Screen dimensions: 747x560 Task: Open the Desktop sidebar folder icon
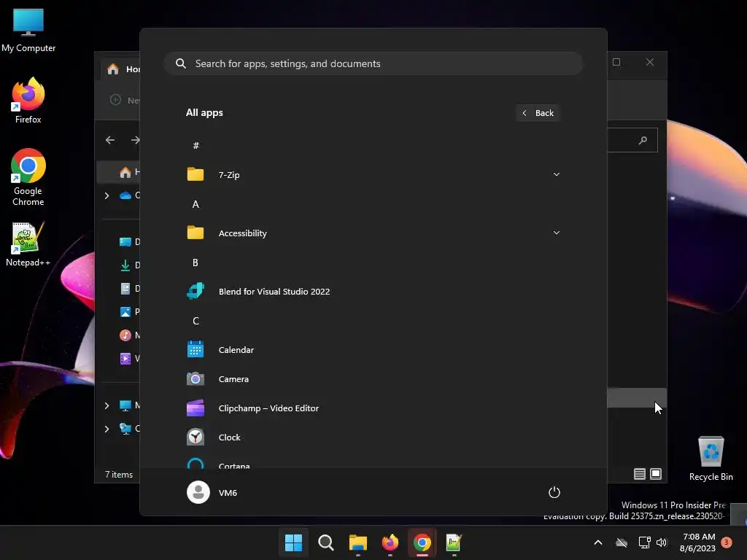click(125, 242)
